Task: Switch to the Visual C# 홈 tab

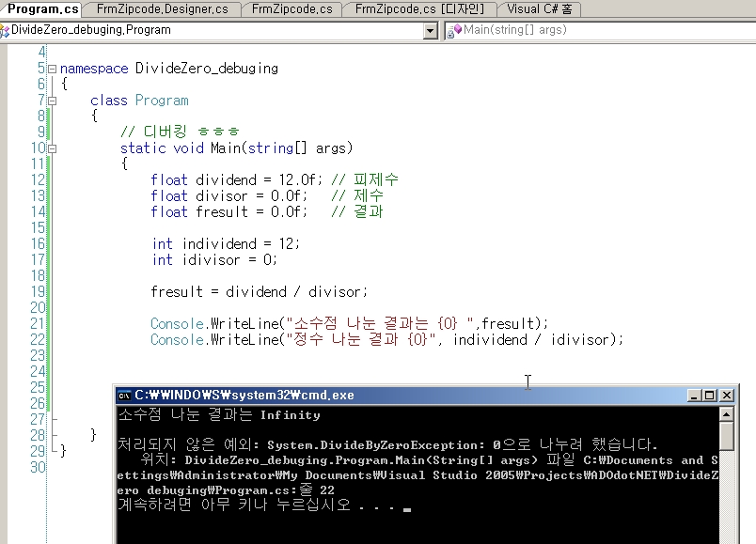Action: click(539, 9)
